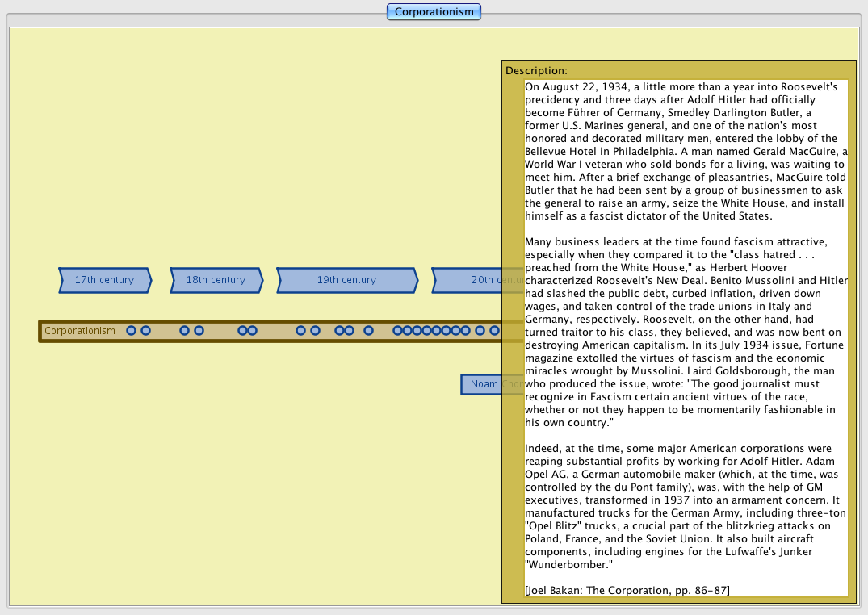Click the first event circle on the timeline
Screen dimensions: 868x615
click(131, 331)
